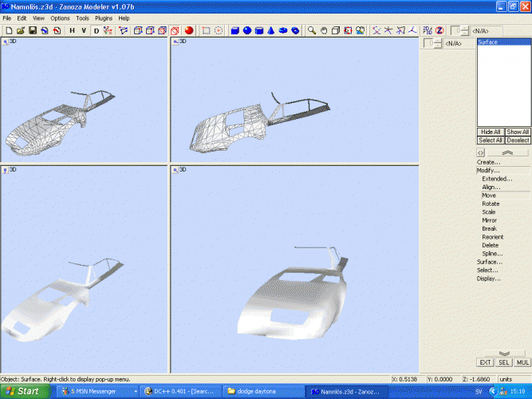Click the Select All button
532x399 pixels.
pyautogui.click(x=490, y=140)
